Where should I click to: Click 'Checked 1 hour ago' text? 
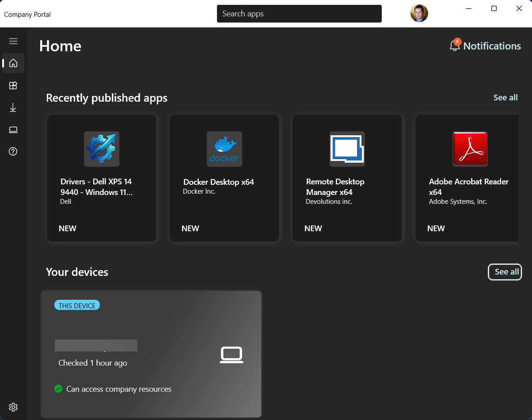pos(93,363)
